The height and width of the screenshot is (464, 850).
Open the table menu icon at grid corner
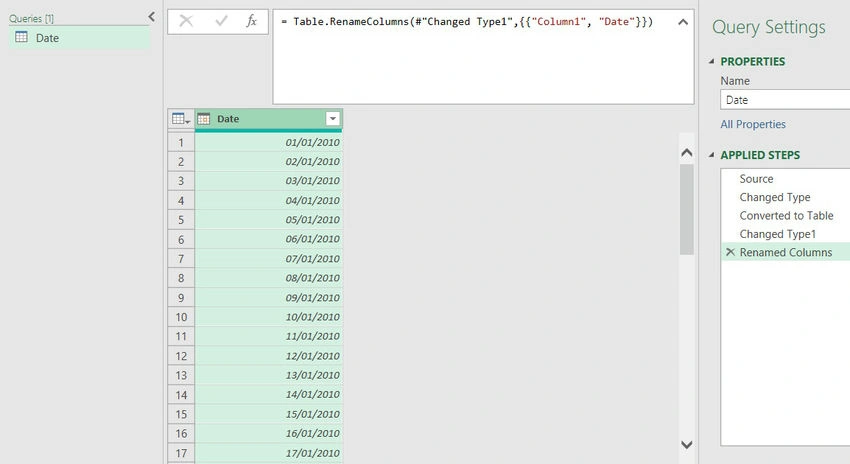tap(181, 119)
